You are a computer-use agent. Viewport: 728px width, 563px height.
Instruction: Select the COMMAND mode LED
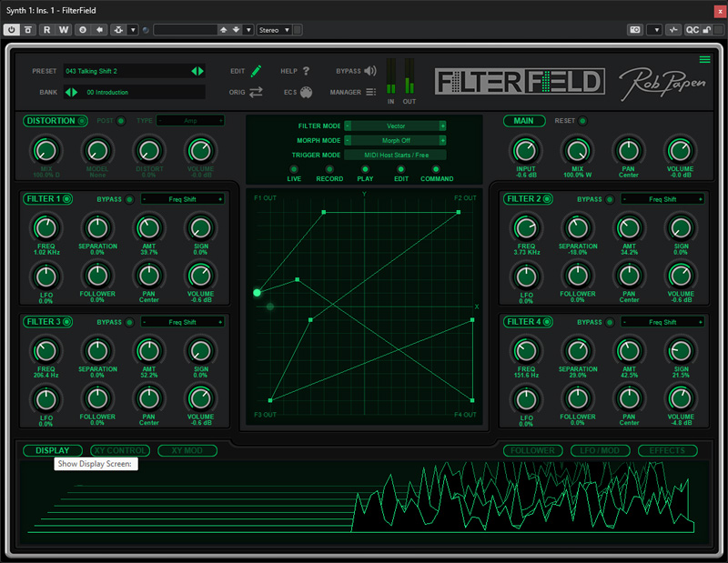tap(436, 169)
